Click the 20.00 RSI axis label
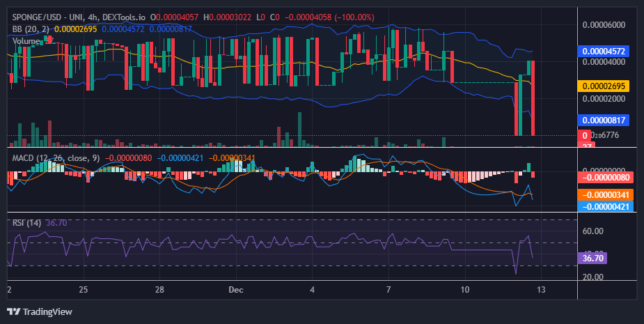Screen dimensions: 644x324 592,277
